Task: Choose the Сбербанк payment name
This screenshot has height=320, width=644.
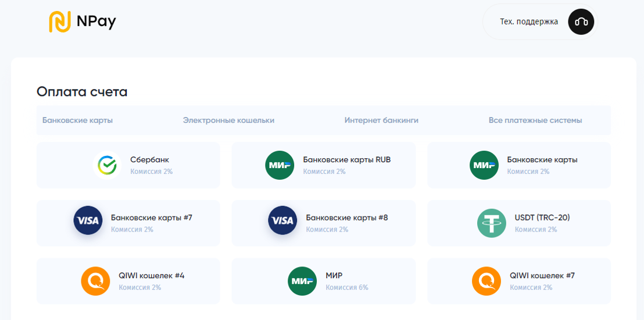Action: click(x=149, y=160)
